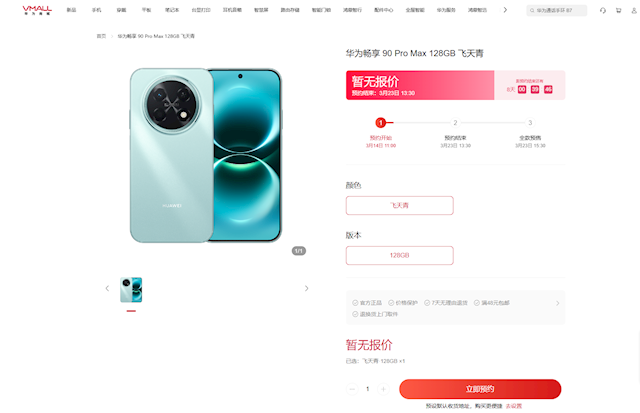This screenshot has height=413, width=640.
Task: Show next thumbnail with the right arrow
Action: click(x=307, y=289)
